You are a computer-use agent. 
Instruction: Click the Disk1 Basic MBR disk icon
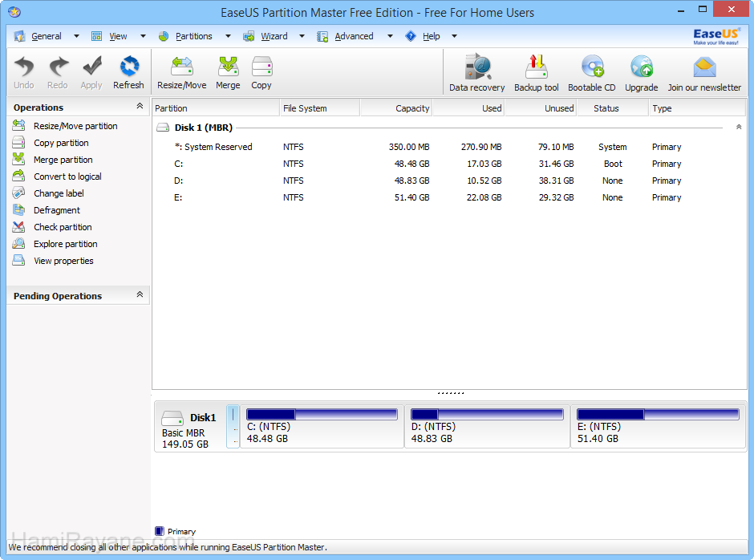coord(172,418)
